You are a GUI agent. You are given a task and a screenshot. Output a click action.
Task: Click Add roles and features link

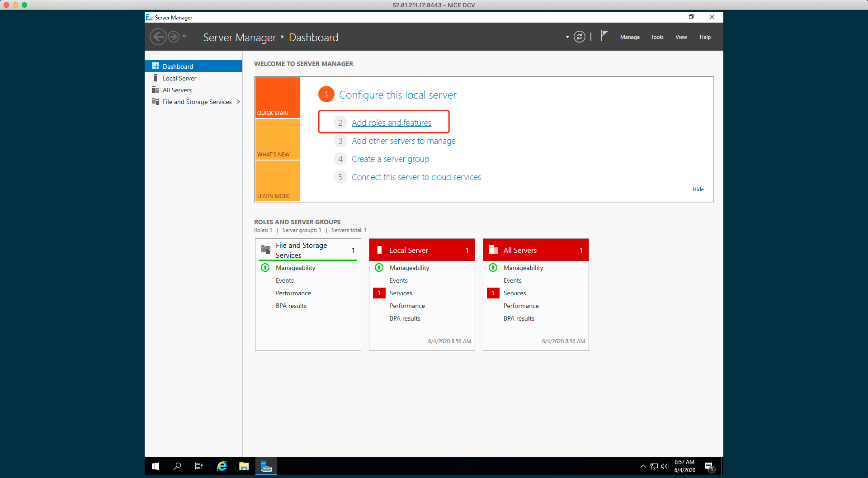[391, 123]
